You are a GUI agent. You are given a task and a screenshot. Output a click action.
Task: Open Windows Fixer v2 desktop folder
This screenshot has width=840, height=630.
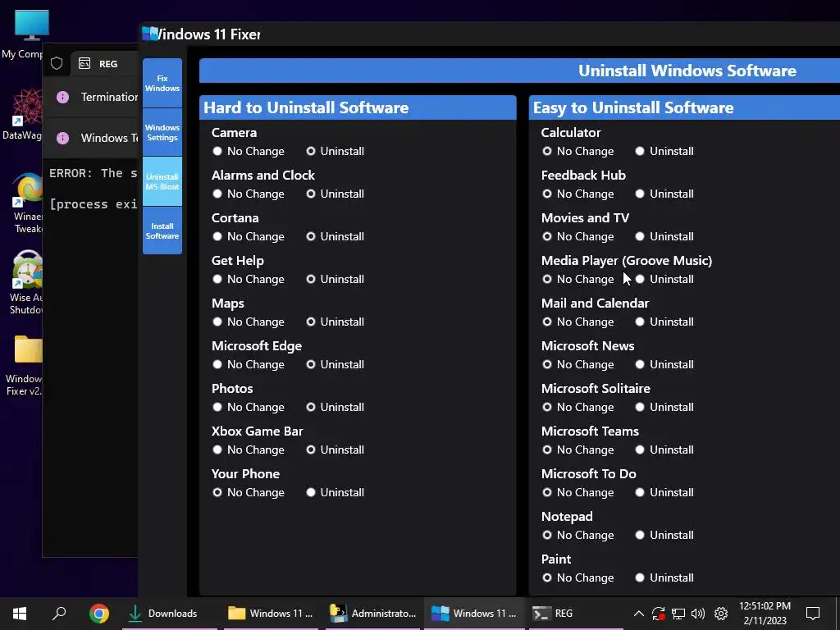[x=22, y=365]
